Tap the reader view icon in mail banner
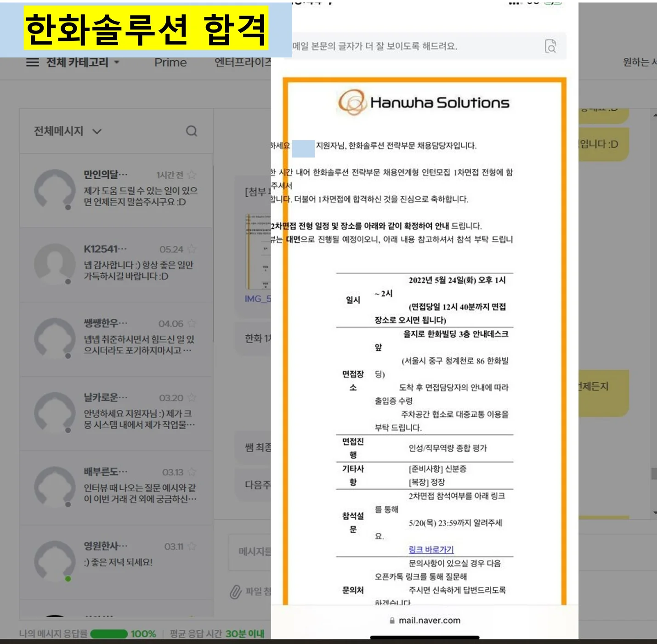 [x=550, y=46]
